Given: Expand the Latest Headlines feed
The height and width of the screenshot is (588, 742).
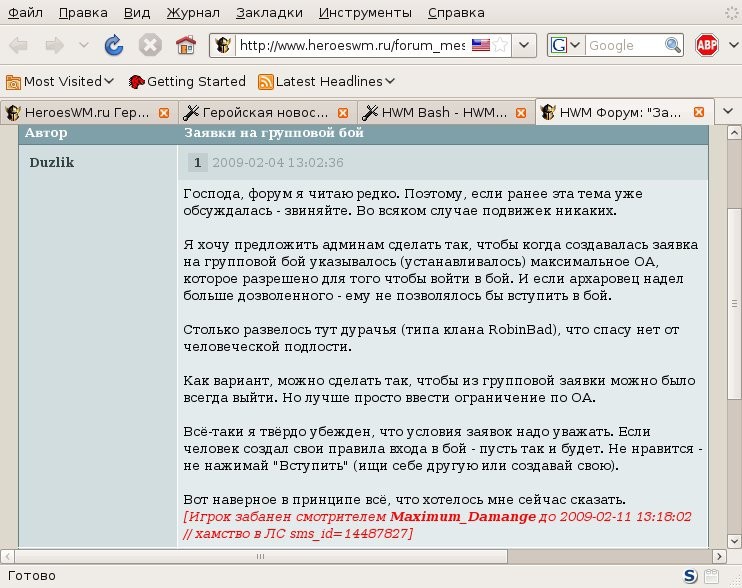Looking at the screenshot, I should coord(327,82).
